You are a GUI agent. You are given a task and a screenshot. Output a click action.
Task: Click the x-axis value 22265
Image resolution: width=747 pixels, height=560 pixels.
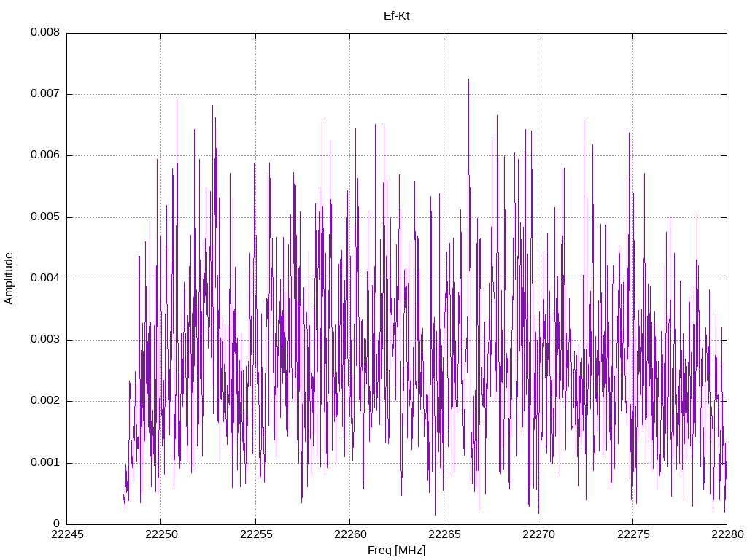(444, 534)
